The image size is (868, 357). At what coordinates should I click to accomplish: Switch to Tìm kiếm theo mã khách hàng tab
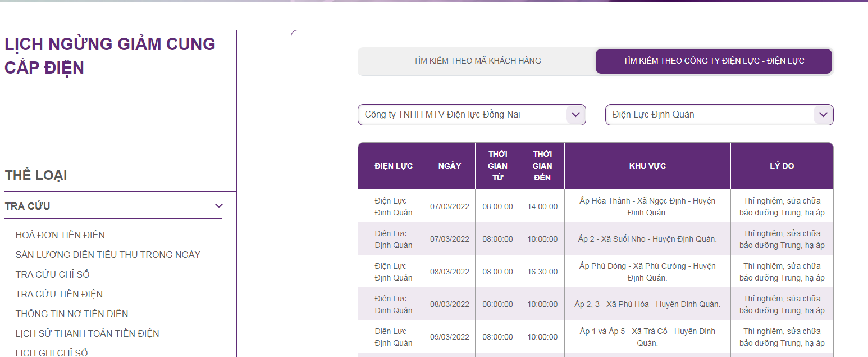[477, 61]
